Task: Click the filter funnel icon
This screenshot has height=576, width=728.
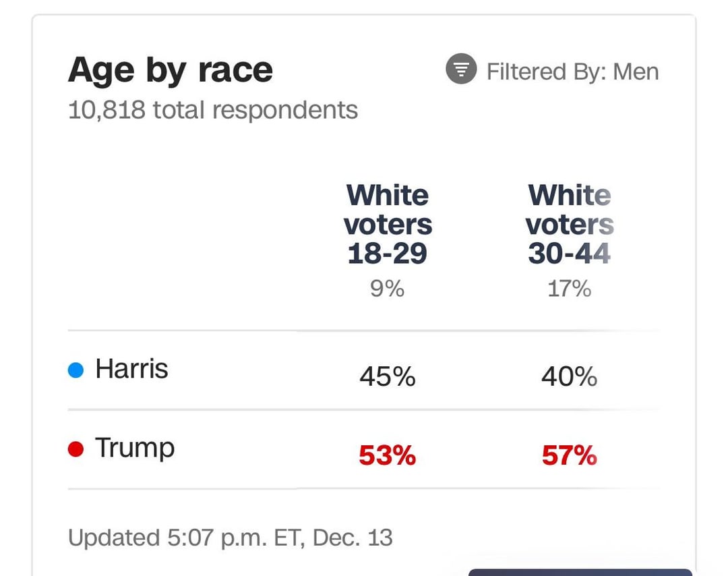Action: tap(461, 69)
